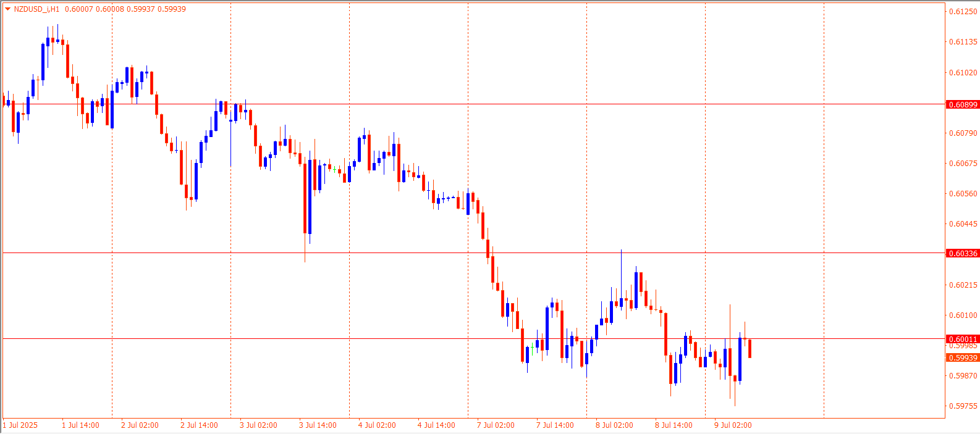Image resolution: width=980 pixels, height=434 pixels.
Task: Click the high value 0.60008 in the header
Action: (110, 9)
